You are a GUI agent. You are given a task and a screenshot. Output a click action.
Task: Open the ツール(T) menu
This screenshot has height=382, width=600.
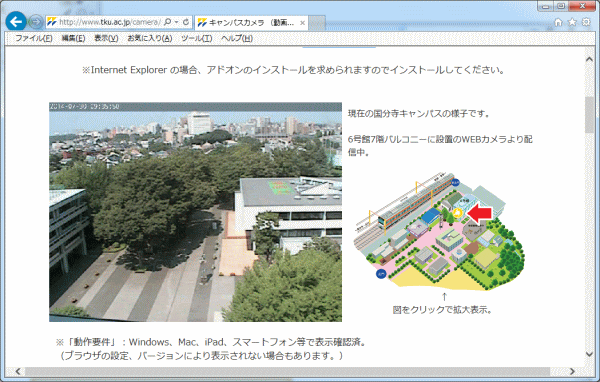[196, 38]
